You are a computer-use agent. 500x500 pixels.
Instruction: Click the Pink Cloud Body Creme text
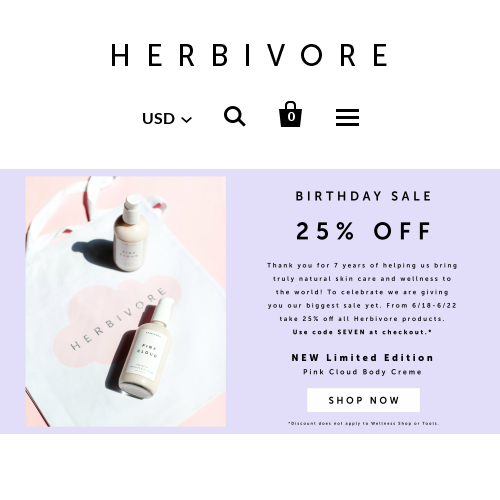coord(362,372)
